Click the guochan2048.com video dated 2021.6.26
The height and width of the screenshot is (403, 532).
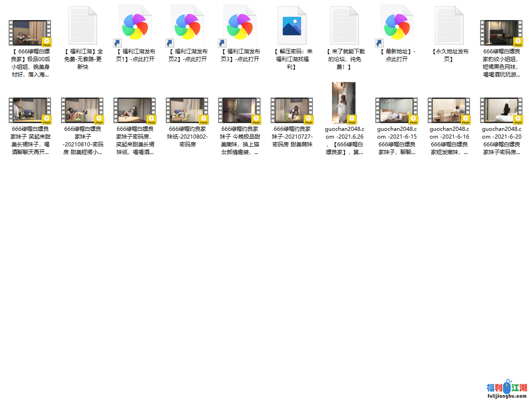344,103
